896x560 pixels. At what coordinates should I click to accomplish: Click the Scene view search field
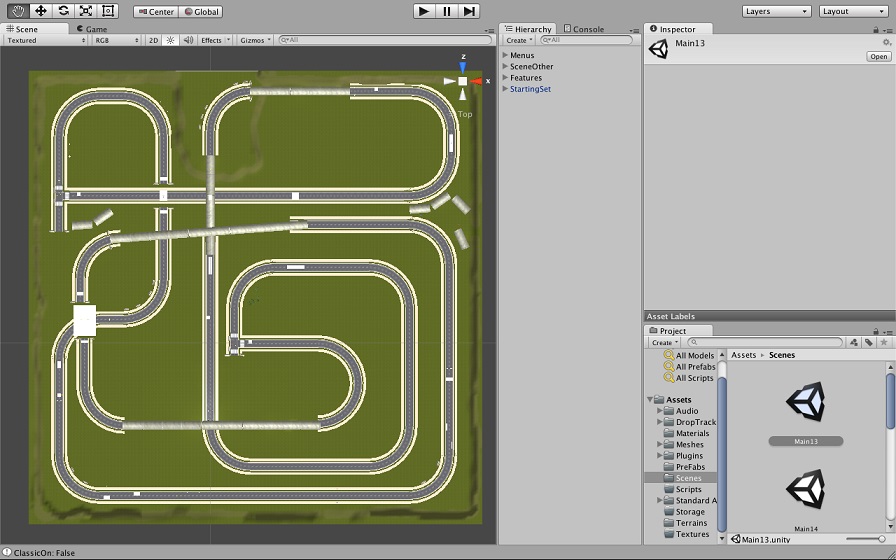click(386, 40)
